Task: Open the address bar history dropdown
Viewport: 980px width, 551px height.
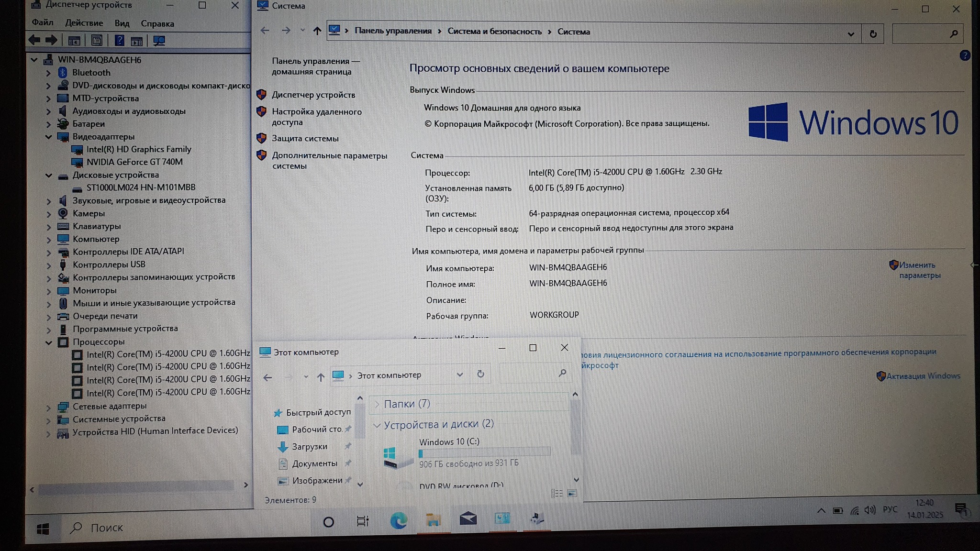Action: click(850, 34)
